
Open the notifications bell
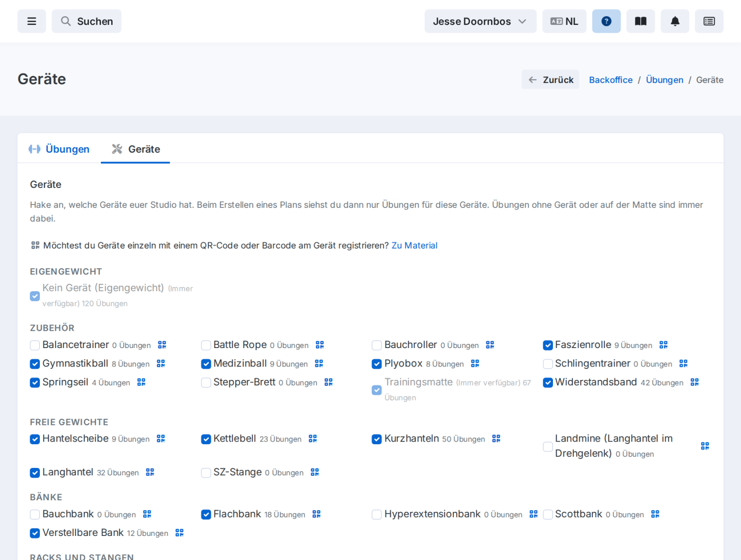point(675,21)
